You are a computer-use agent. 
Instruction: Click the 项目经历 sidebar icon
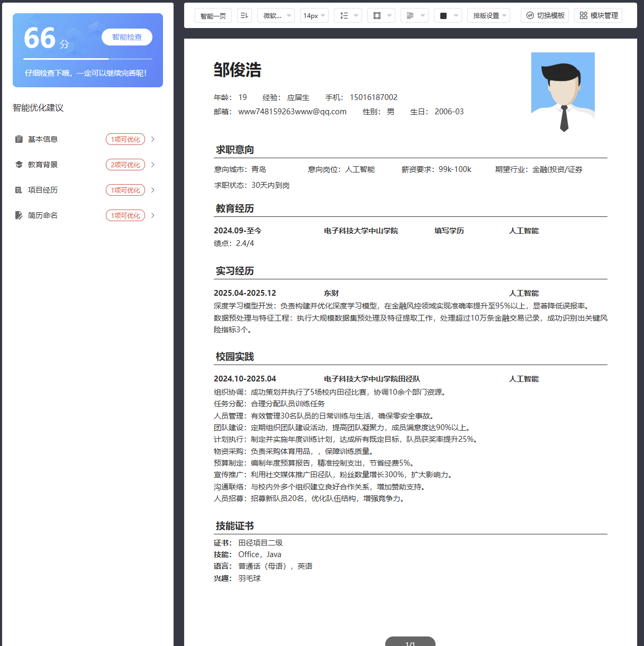[x=19, y=190]
